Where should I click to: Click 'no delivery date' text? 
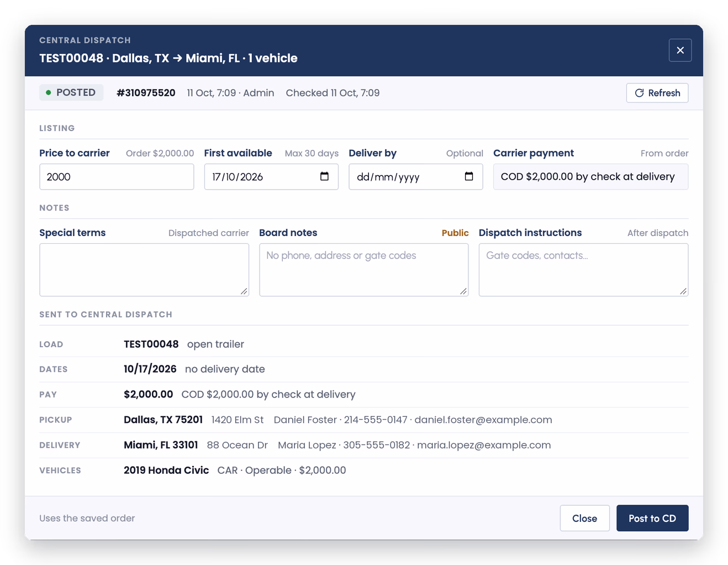tap(225, 369)
